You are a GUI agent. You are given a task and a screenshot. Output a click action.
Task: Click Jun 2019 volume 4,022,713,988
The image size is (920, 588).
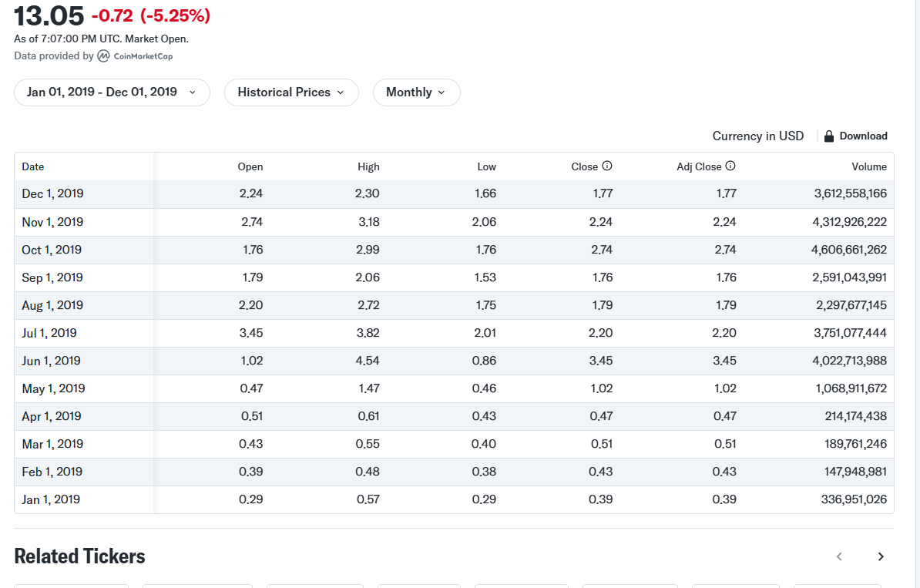pyautogui.click(x=850, y=361)
